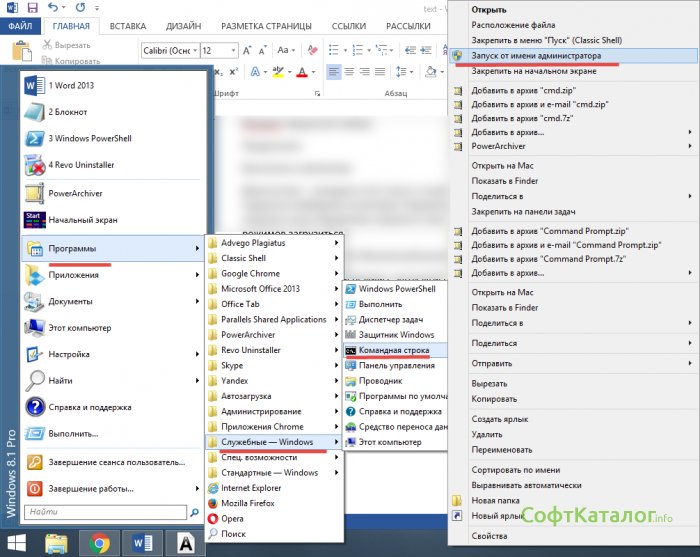The height and width of the screenshot is (557, 700).
Task: Click the Chrome icon on the taskbar
Action: coord(98,543)
